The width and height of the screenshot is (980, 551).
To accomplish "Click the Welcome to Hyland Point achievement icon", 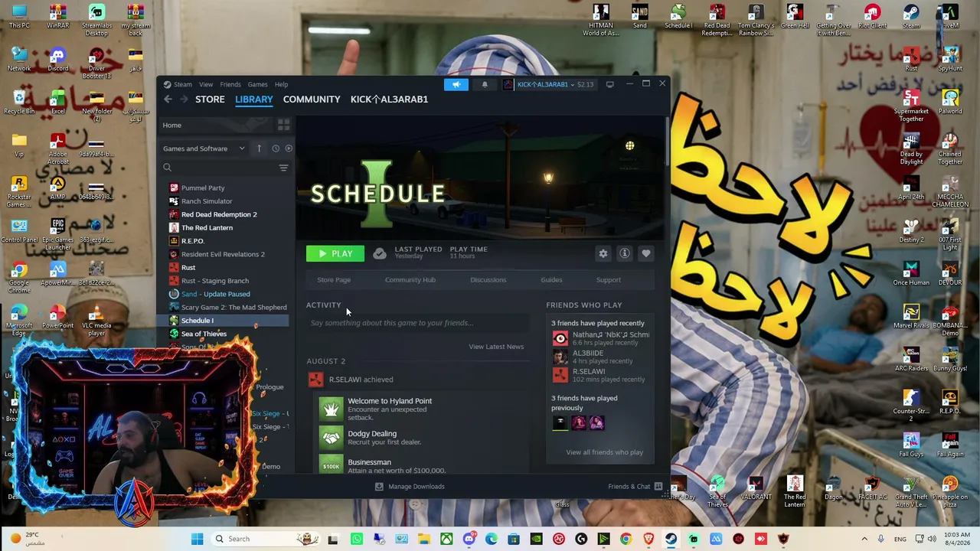I will tap(331, 409).
